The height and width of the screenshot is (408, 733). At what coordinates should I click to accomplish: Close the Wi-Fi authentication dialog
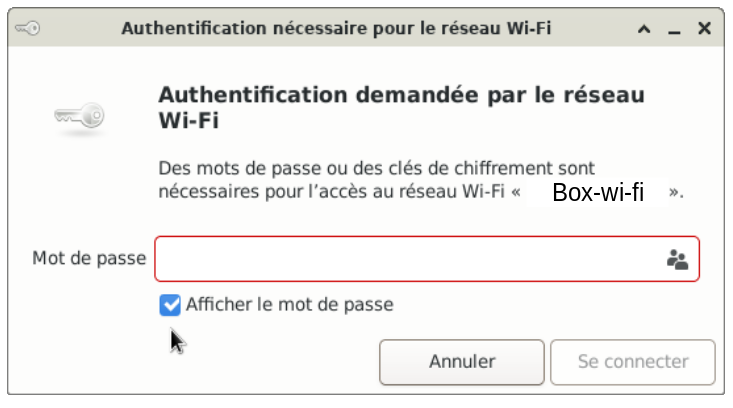click(x=704, y=29)
